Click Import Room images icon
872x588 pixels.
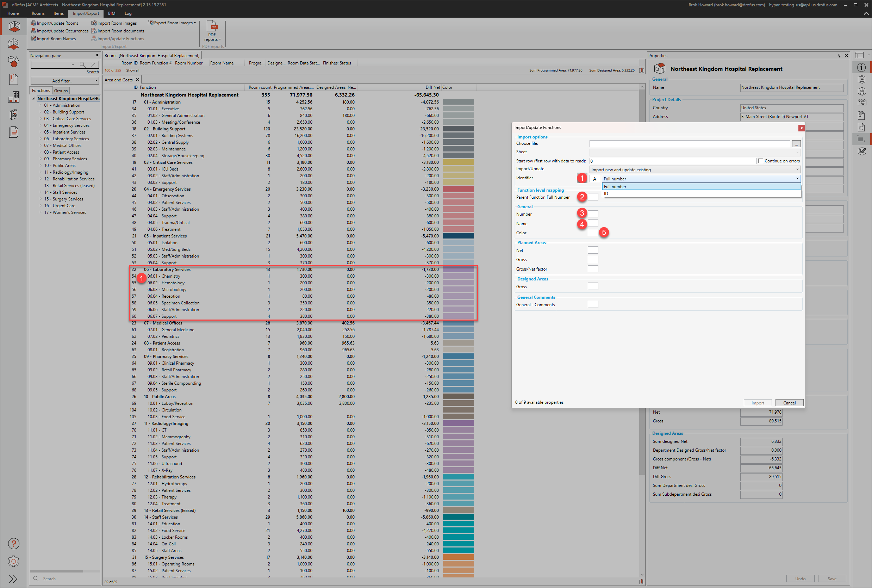tap(94, 23)
